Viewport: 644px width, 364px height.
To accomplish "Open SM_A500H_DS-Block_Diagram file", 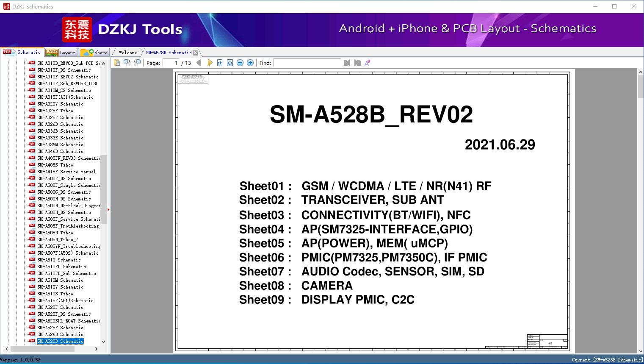I will pyautogui.click(x=68, y=206).
